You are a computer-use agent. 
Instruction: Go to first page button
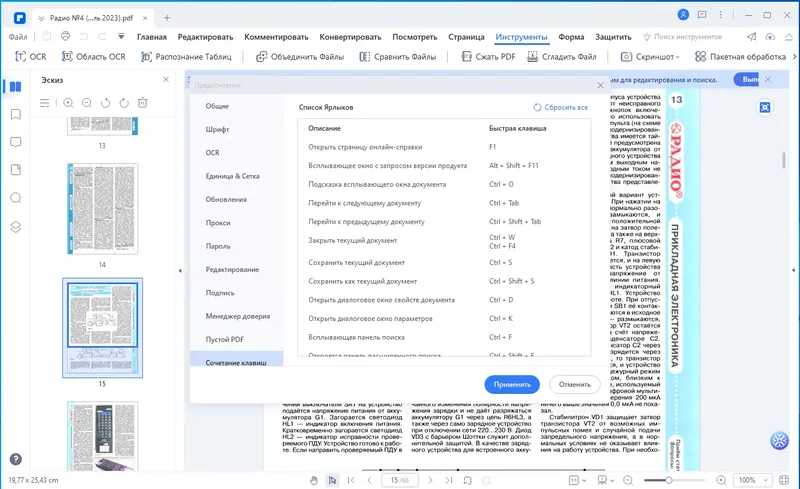pyautogui.click(x=351, y=480)
